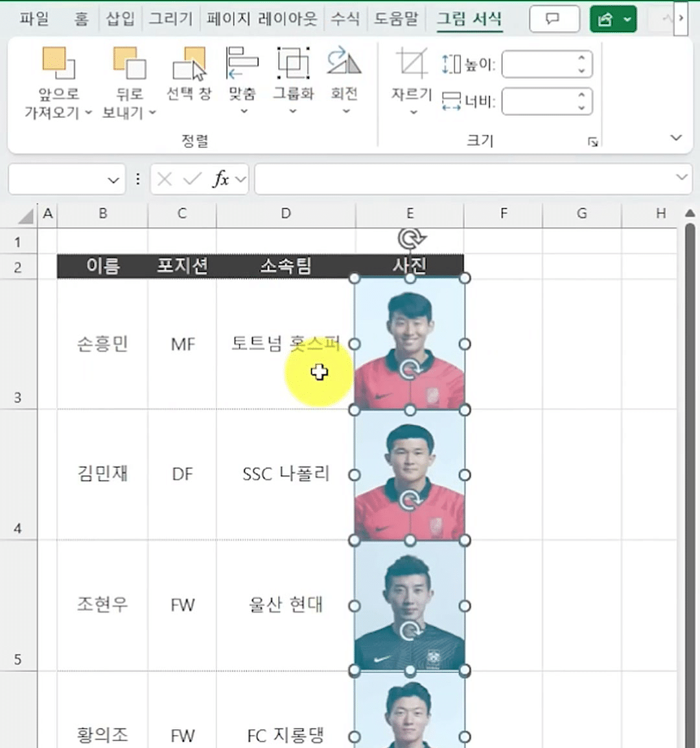
Task: Open the 파일 tab
Action: (x=34, y=19)
